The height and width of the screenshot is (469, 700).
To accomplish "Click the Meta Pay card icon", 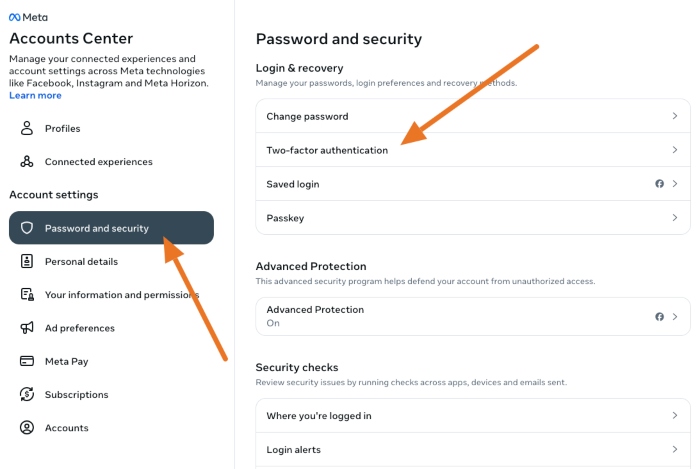I will click(x=27, y=361).
